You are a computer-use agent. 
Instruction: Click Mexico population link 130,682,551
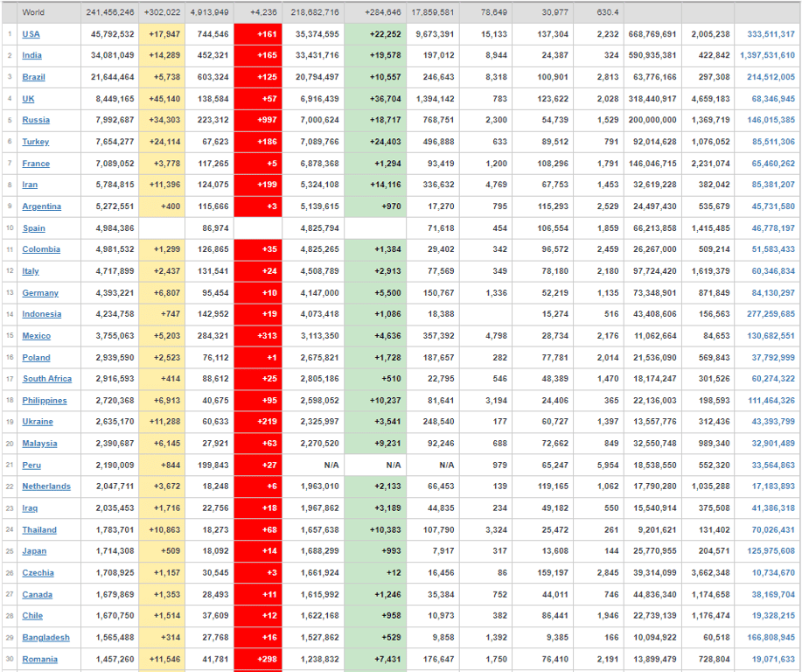[771, 336]
